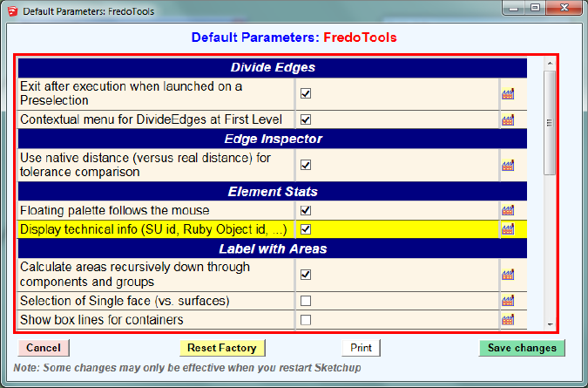This screenshot has width=588, height=388.
Task: Click the factory-reset icon in the 'Use native distance' row
Action: (x=508, y=165)
